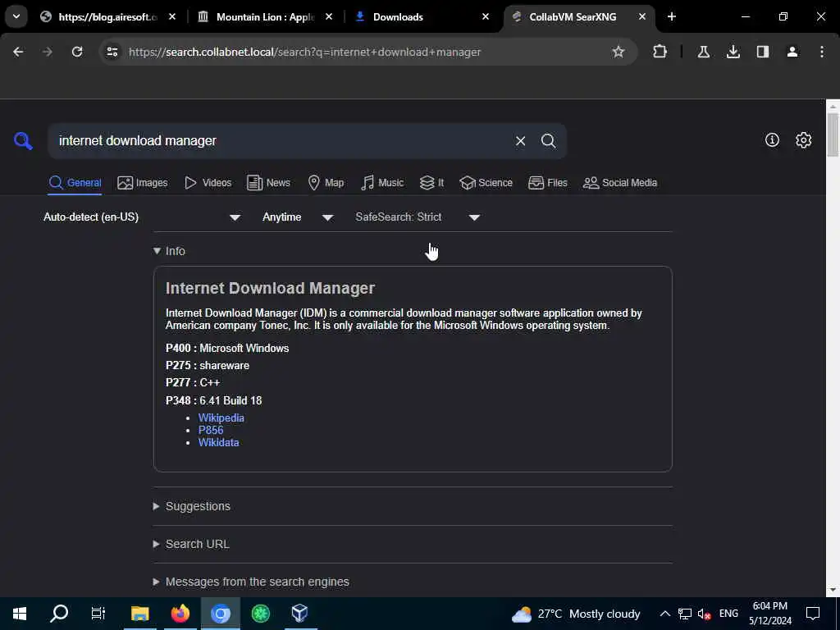Screen dimensions: 840x630
Task: Clear the search query with X icon
Action: [520, 141]
